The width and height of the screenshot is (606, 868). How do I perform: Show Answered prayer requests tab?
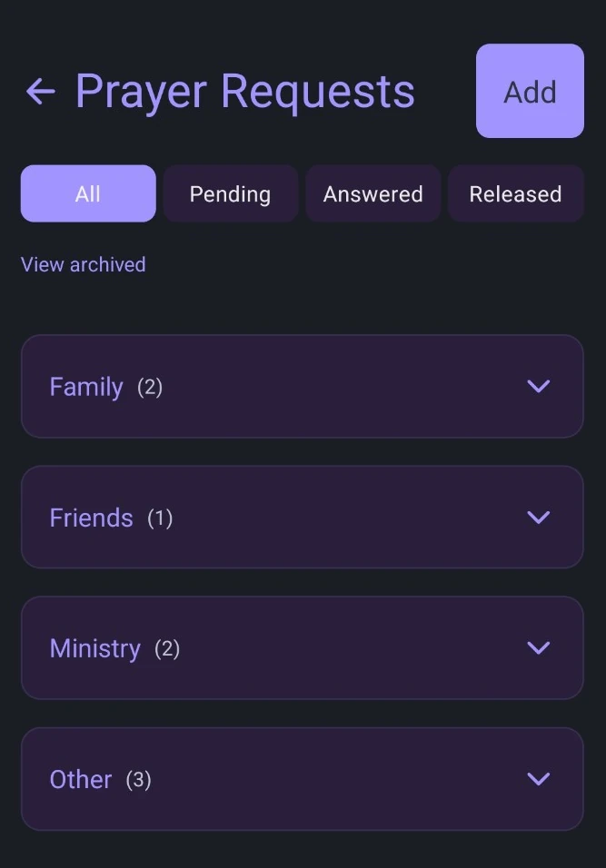(373, 193)
